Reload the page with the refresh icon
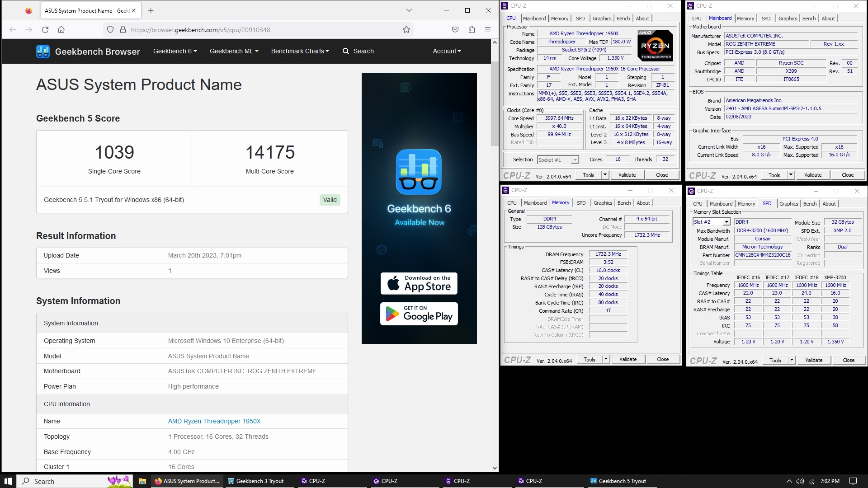The width and height of the screenshot is (868, 488). pyautogui.click(x=45, y=30)
